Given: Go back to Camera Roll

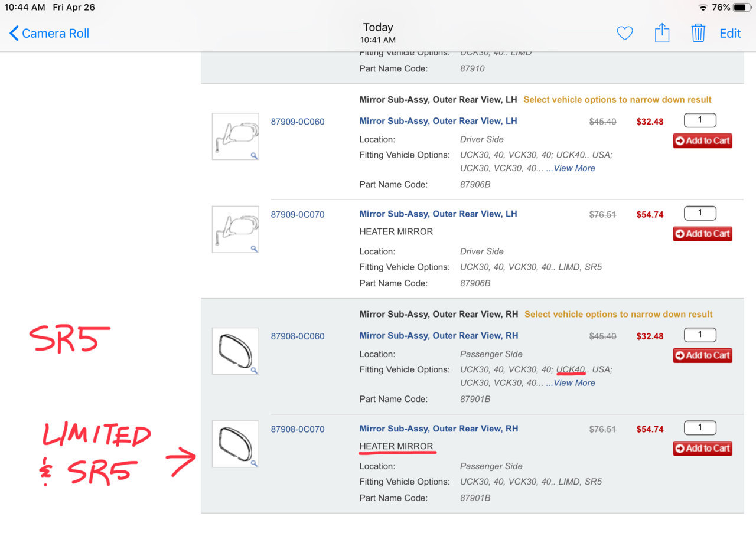Looking at the screenshot, I should [50, 34].
